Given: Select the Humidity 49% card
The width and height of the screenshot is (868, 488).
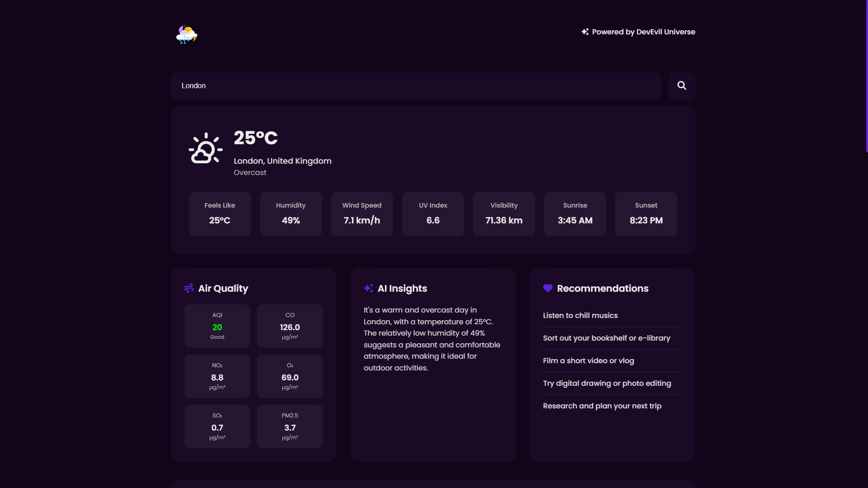Looking at the screenshot, I should click(x=291, y=214).
